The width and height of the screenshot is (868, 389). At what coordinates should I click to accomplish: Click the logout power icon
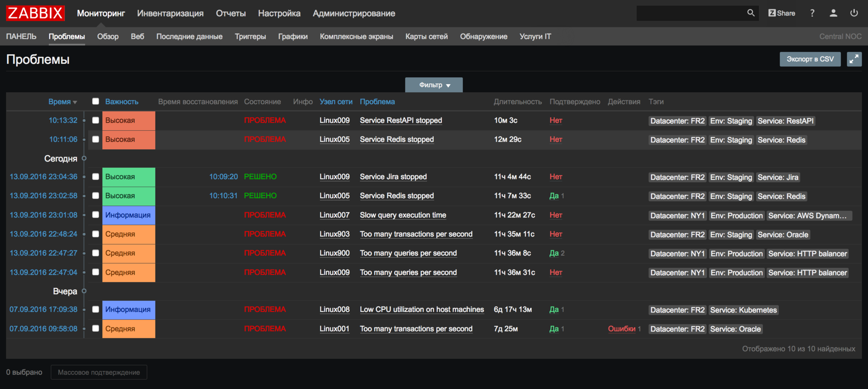point(854,13)
